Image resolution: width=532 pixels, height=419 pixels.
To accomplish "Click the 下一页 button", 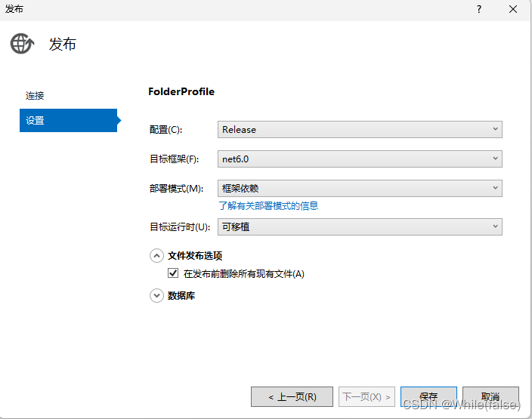I will coord(367,396).
